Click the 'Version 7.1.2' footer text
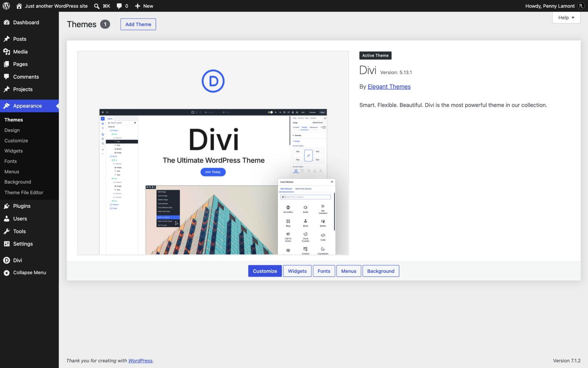 tap(567, 361)
